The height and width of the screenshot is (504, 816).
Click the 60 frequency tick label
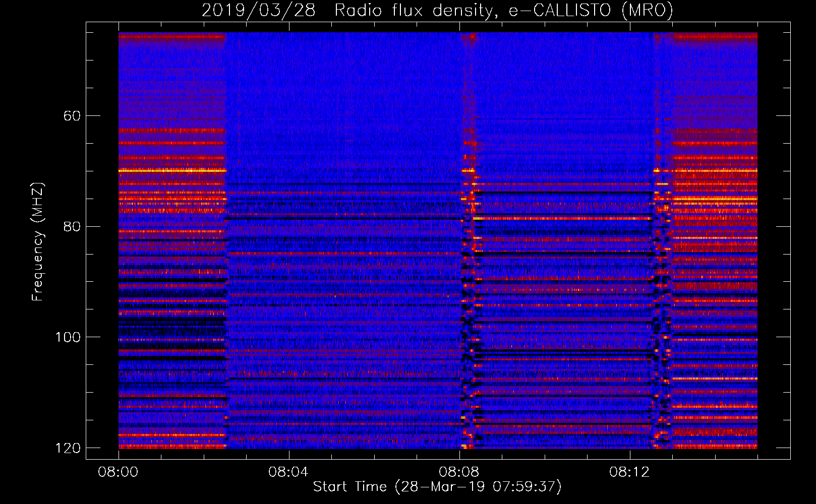(x=72, y=116)
